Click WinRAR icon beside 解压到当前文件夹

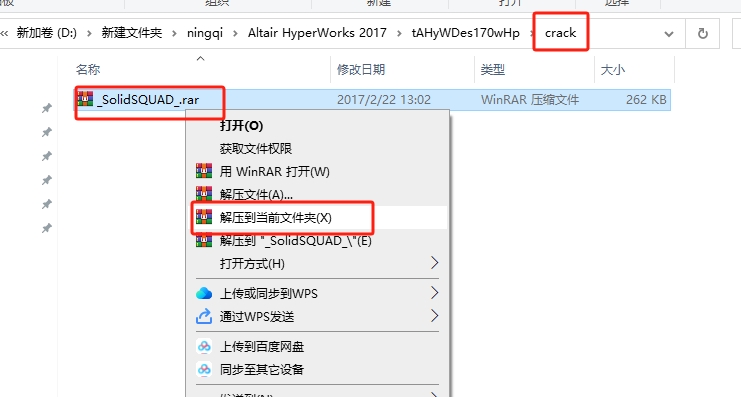click(204, 217)
